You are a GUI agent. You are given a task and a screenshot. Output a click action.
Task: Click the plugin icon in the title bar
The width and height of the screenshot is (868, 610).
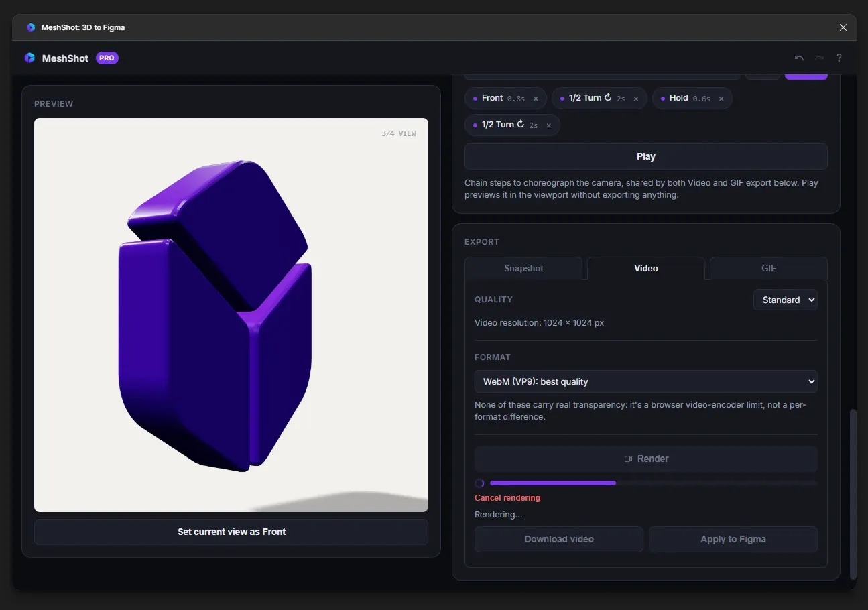(31, 27)
